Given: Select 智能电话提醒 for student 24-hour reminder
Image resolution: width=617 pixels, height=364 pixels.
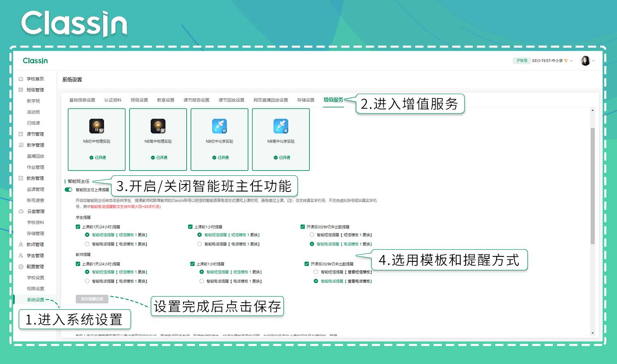Looking at the screenshot, I should (87, 244).
